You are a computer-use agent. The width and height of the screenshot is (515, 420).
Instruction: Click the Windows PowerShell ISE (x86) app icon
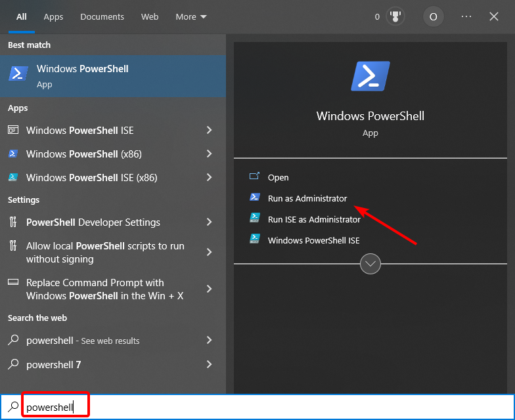pyautogui.click(x=13, y=177)
